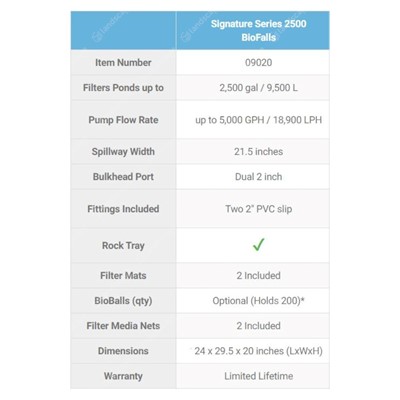The image size is (400, 400).
Task: Click the Spillway Width label
Action: coord(123,152)
